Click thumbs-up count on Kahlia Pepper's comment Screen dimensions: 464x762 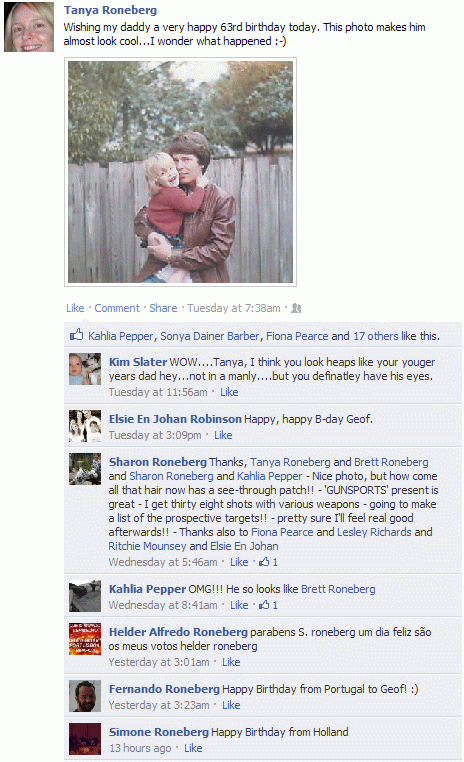[268, 605]
